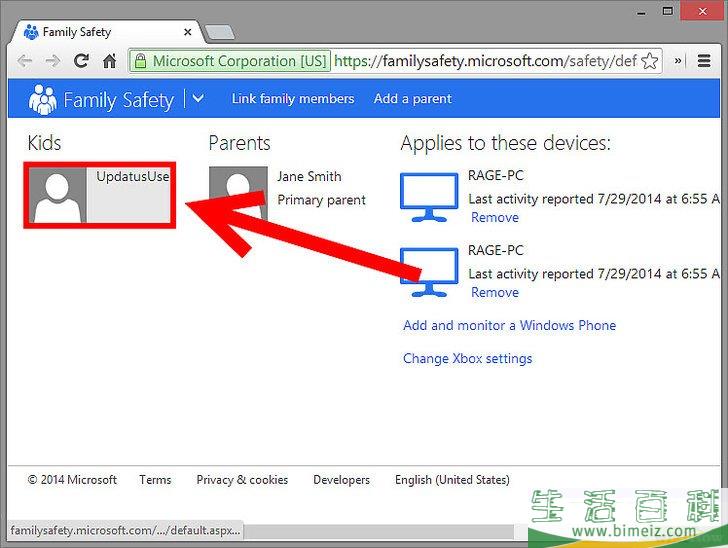Close the Family Safety tab
The height and width of the screenshot is (548, 728).
188,32
